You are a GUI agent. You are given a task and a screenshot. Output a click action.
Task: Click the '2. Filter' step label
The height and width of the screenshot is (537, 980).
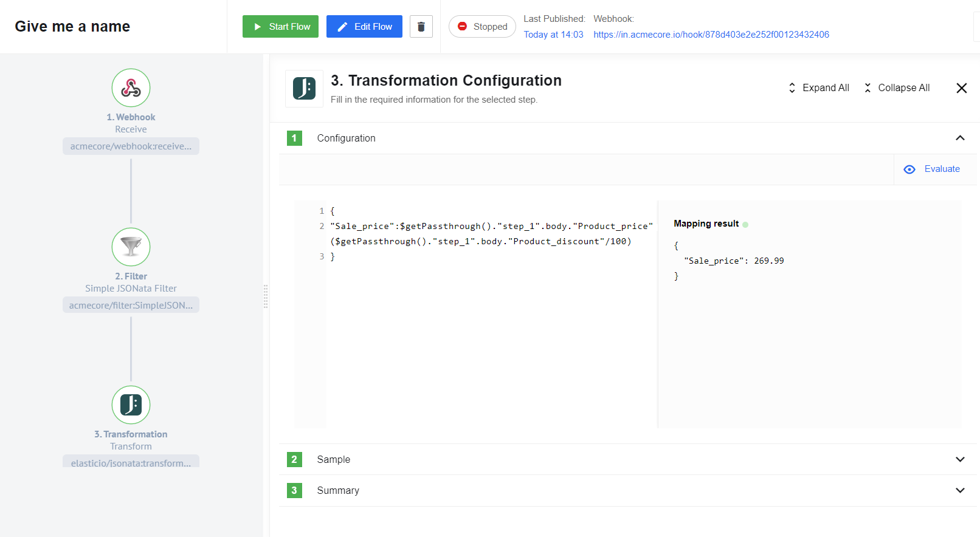[131, 276]
